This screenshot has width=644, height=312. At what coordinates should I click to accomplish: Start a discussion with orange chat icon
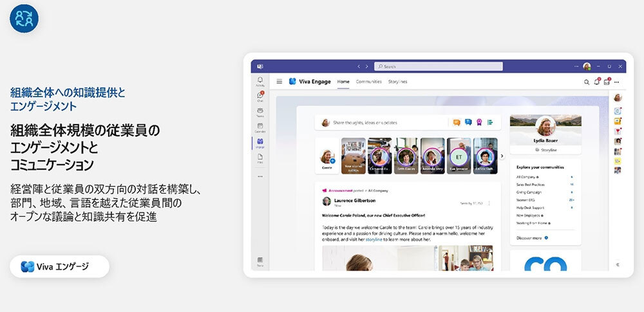coord(457,122)
